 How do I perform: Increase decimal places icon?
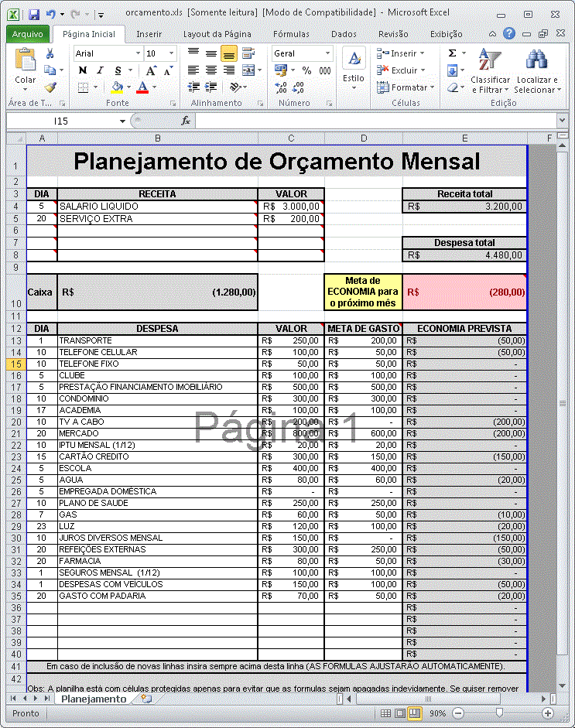click(x=280, y=87)
